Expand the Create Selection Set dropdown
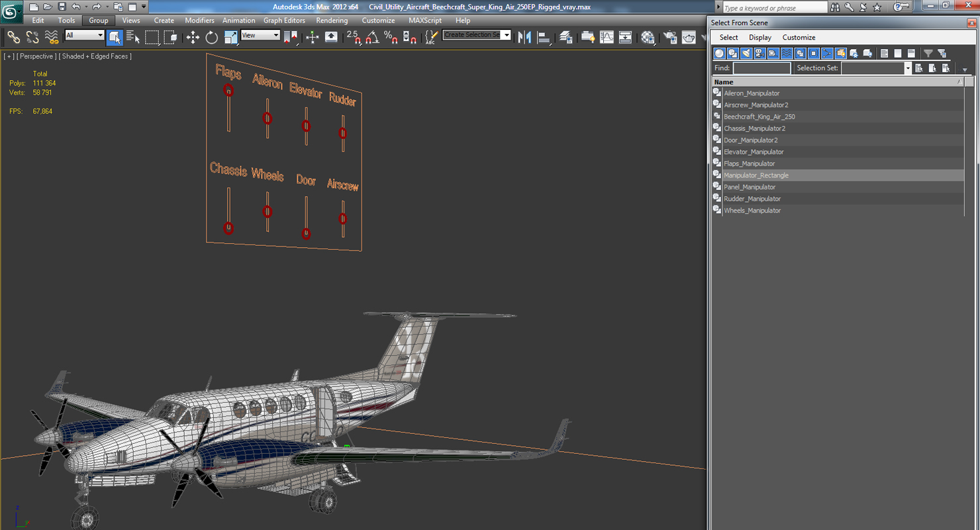This screenshot has height=530, width=980. click(x=507, y=34)
